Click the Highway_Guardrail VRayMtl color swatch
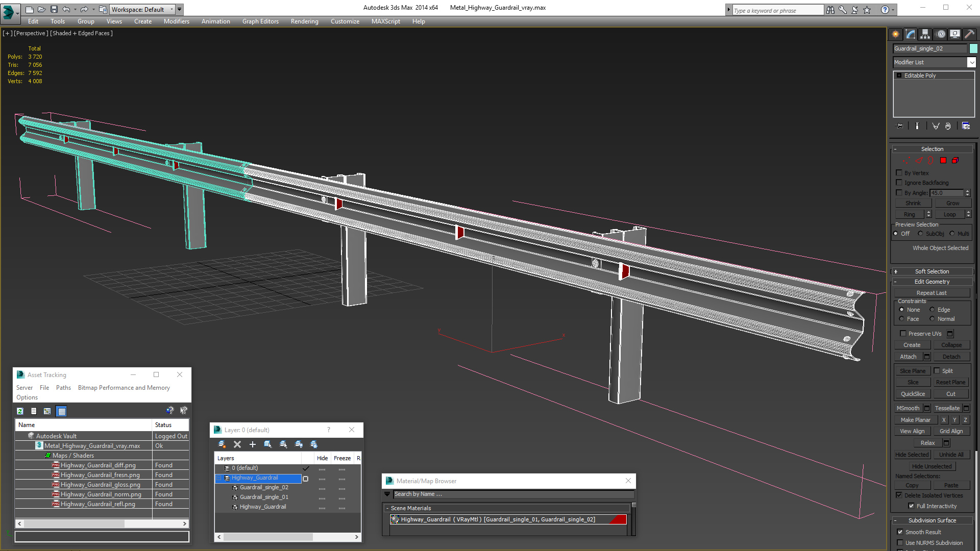 click(x=620, y=519)
